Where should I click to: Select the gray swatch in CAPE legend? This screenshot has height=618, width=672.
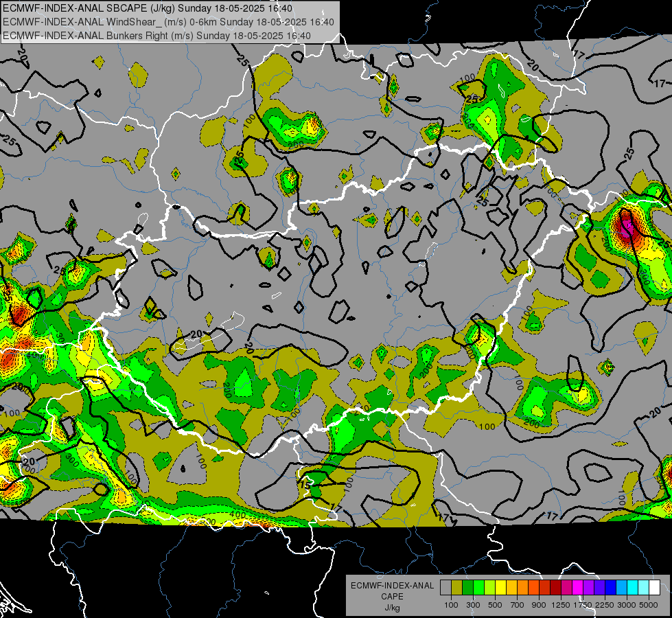click(x=445, y=588)
